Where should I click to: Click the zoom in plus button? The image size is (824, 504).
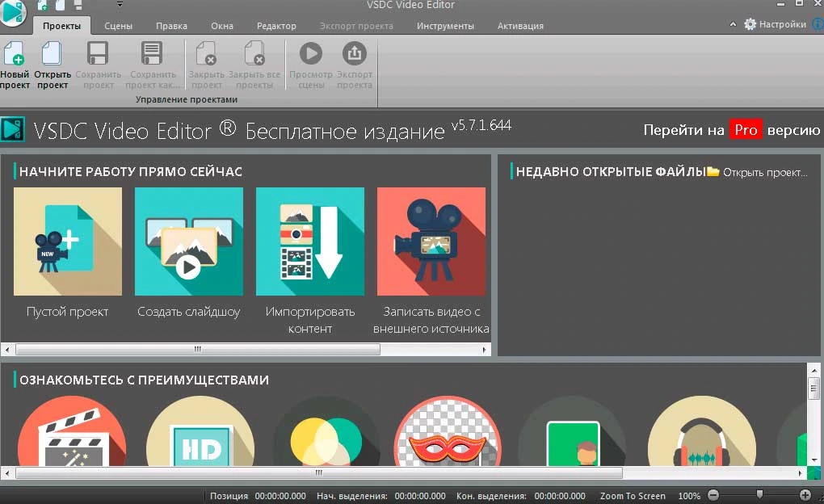[x=805, y=495]
